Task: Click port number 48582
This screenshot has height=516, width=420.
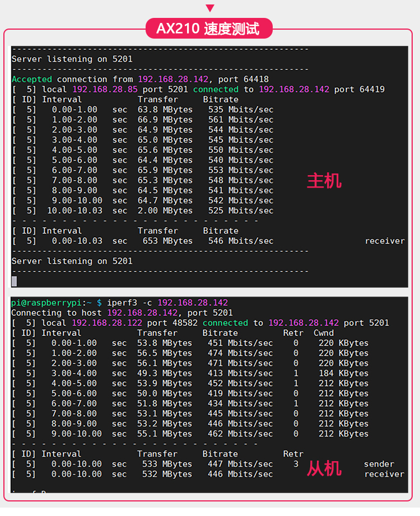Action: [185, 323]
